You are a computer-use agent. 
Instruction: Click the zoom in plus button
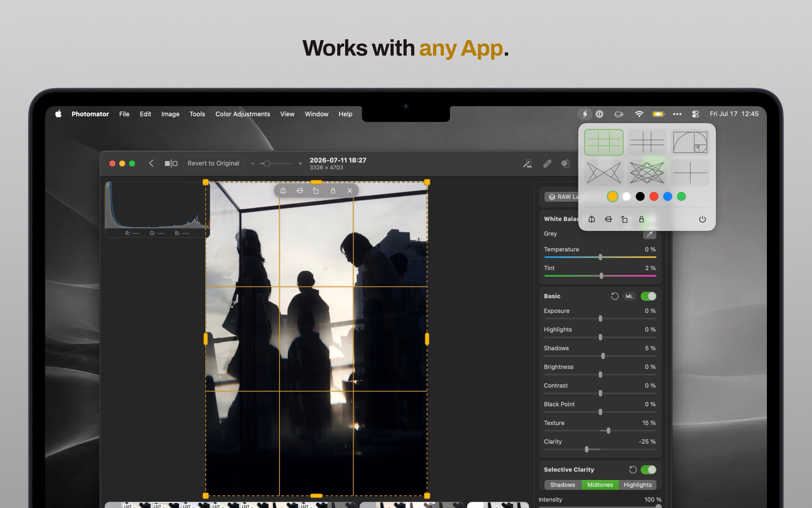point(300,164)
